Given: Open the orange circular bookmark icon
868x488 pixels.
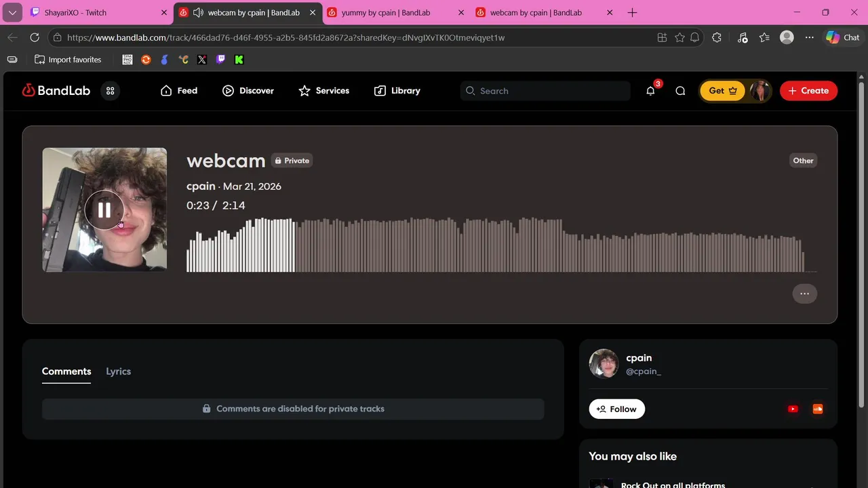Looking at the screenshot, I should 146,60.
